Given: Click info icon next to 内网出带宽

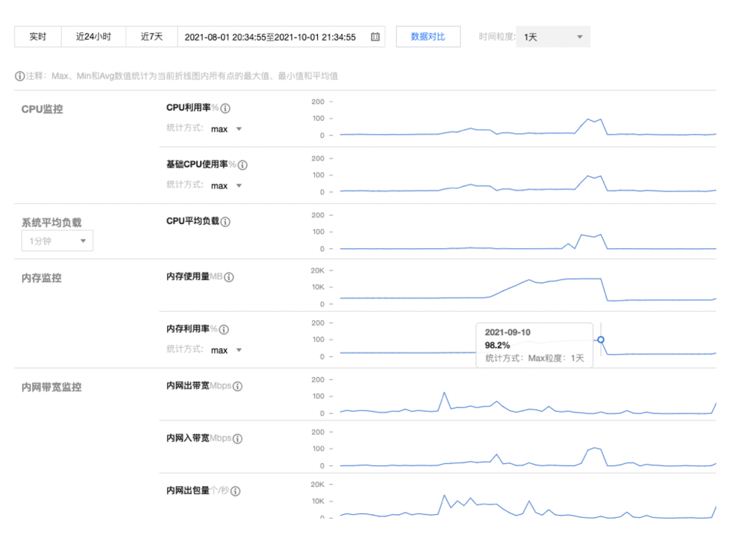Looking at the screenshot, I should click(238, 386).
